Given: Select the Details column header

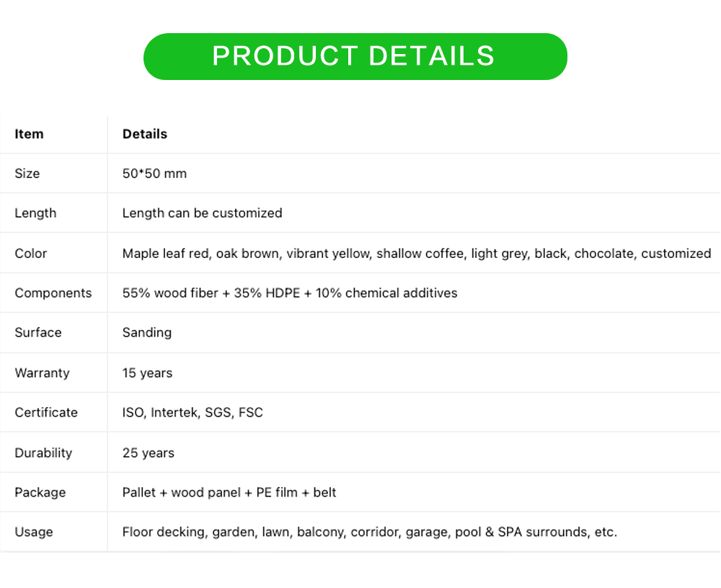Looking at the screenshot, I should pos(145,134).
